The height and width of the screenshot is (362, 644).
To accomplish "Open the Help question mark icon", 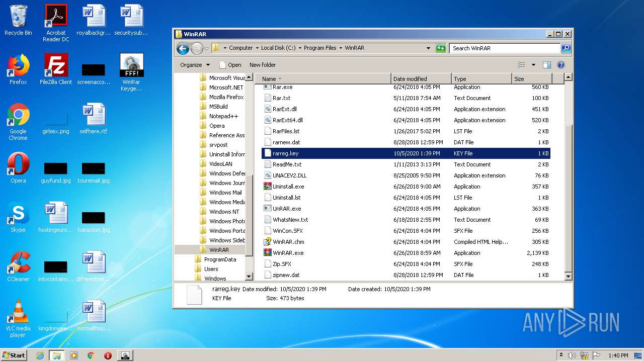I will pos(561,65).
